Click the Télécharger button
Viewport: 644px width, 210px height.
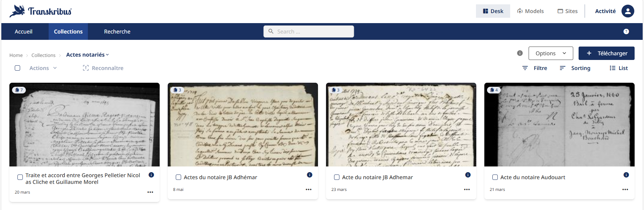(x=606, y=53)
